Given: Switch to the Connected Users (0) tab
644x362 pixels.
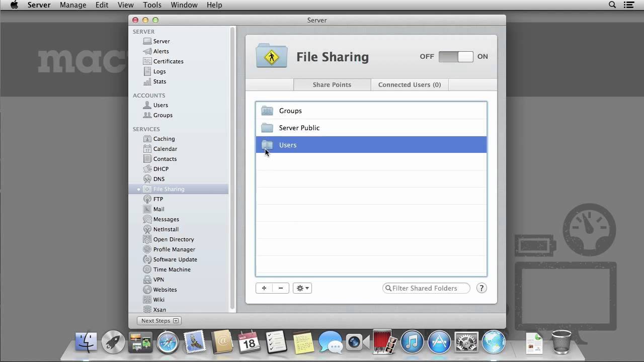Looking at the screenshot, I should [x=410, y=84].
